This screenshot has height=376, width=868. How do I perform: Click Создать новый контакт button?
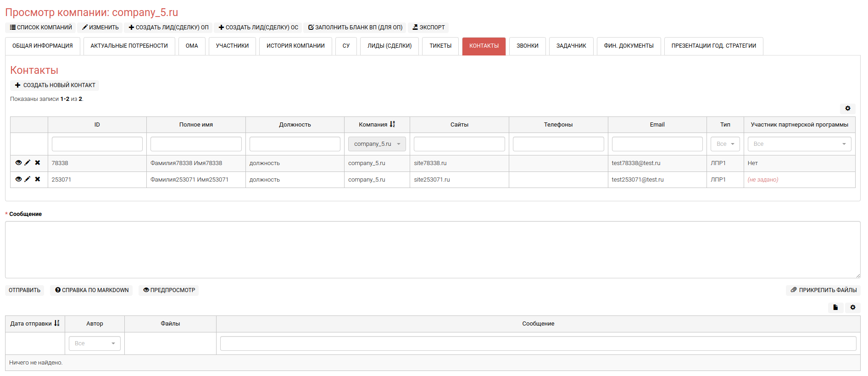(55, 85)
